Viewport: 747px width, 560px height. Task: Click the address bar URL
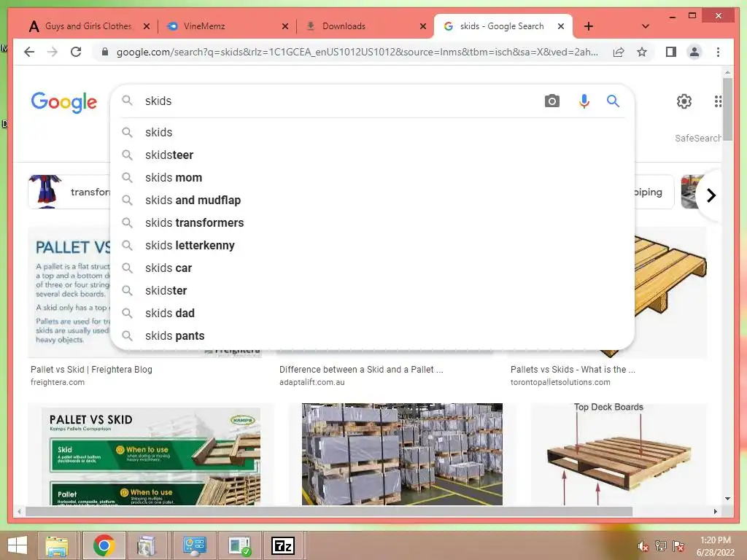(357, 52)
